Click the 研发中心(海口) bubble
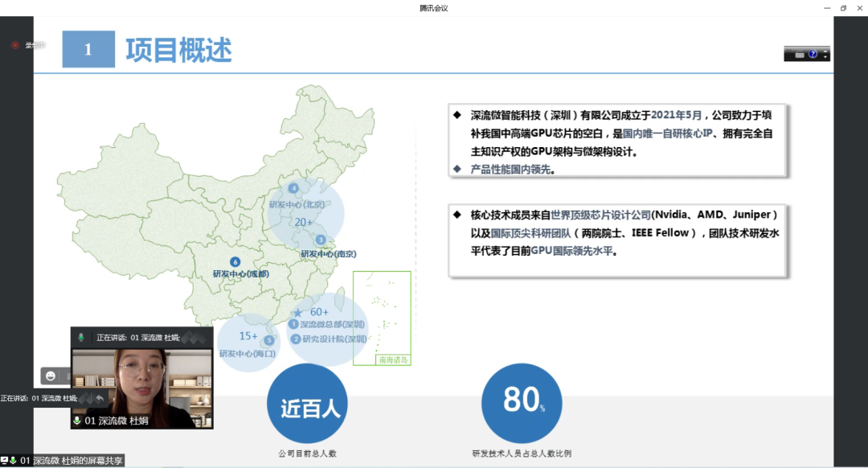Image resolution: width=868 pixels, height=468 pixels. pos(248,343)
